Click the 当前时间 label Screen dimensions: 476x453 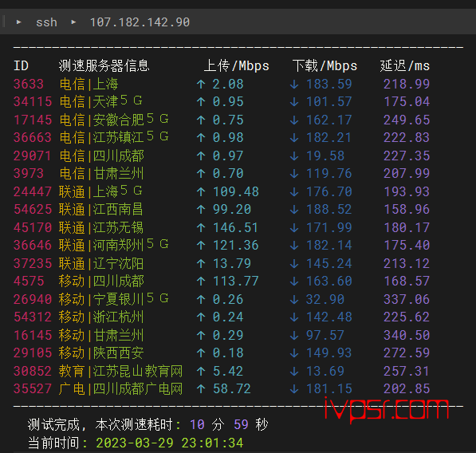(x=57, y=443)
